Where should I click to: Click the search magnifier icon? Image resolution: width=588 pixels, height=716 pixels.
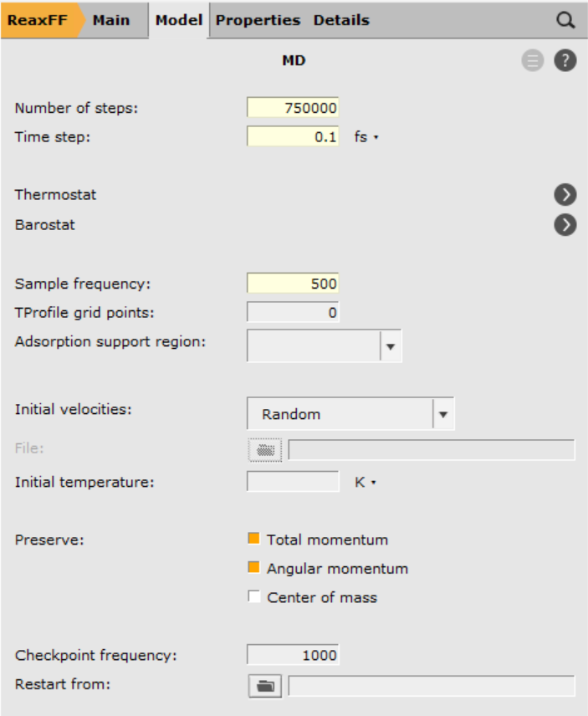[x=566, y=20]
